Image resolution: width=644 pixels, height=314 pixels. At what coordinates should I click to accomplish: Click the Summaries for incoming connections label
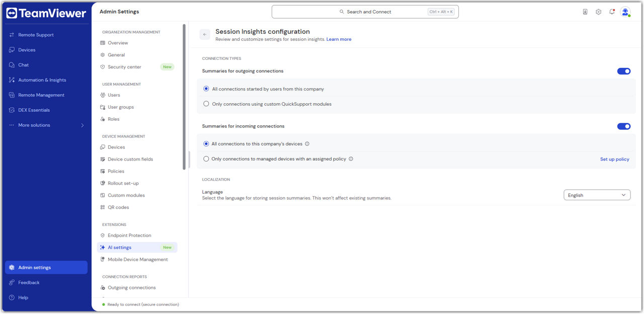tap(244, 126)
